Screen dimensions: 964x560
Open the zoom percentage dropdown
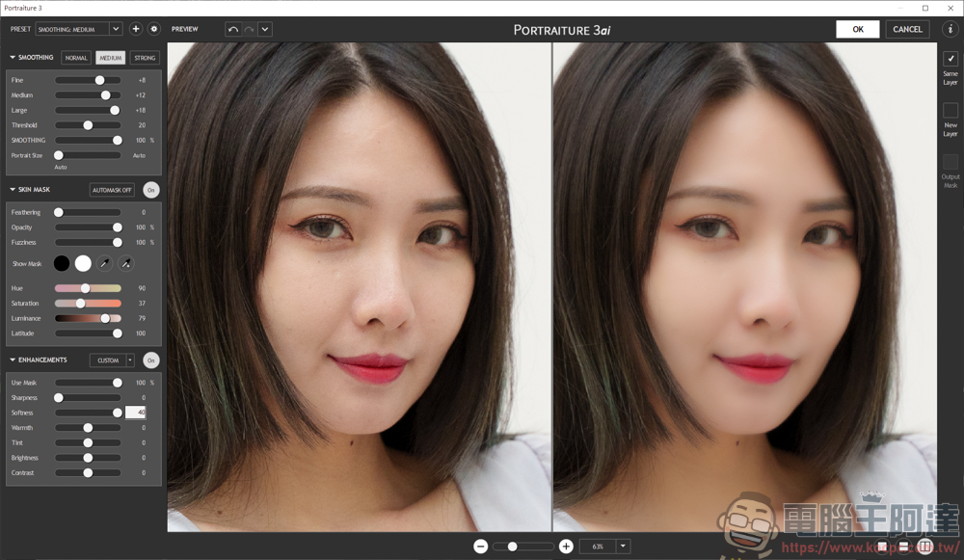(623, 547)
